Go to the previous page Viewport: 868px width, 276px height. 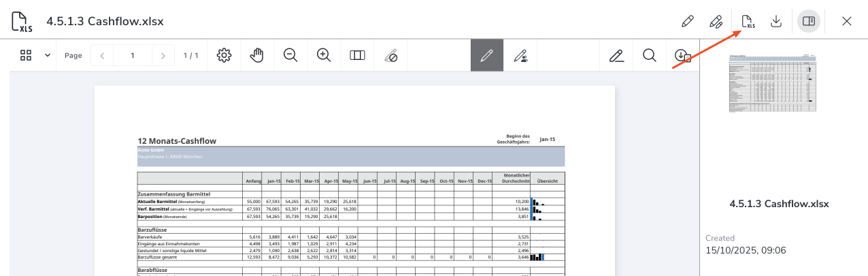tap(102, 56)
